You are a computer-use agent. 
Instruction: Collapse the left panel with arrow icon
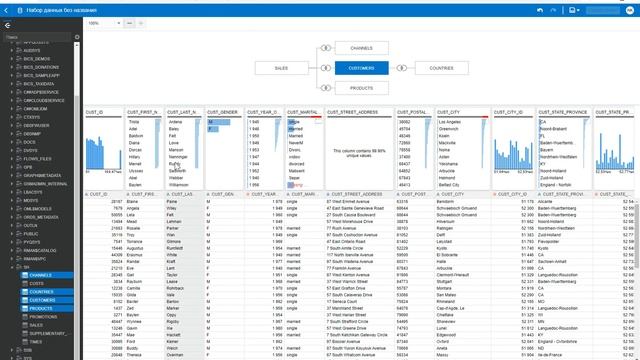pyautogui.click(x=7, y=25)
